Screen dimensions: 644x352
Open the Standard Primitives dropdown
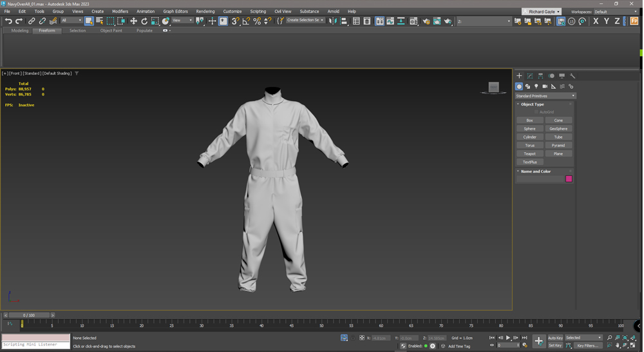tap(545, 96)
